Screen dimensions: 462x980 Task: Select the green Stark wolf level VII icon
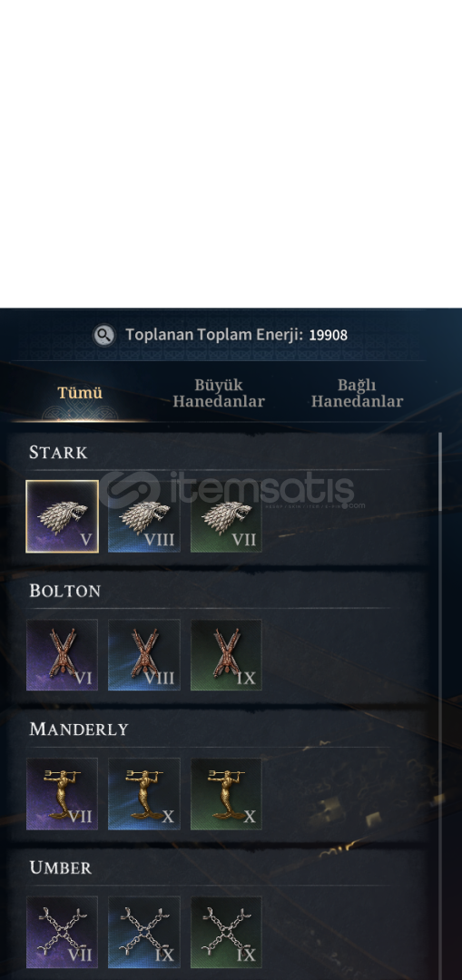point(226,516)
